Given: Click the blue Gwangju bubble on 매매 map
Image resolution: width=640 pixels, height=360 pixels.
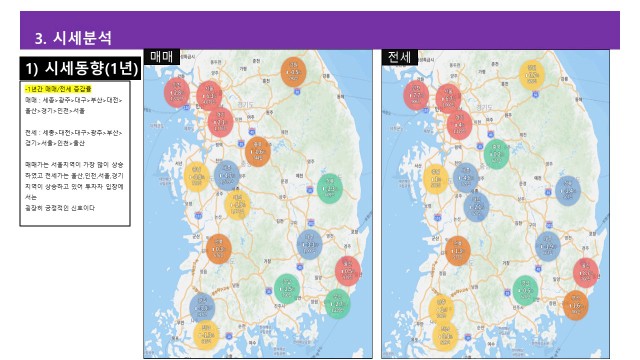Looking at the screenshot, I should (x=202, y=307).
